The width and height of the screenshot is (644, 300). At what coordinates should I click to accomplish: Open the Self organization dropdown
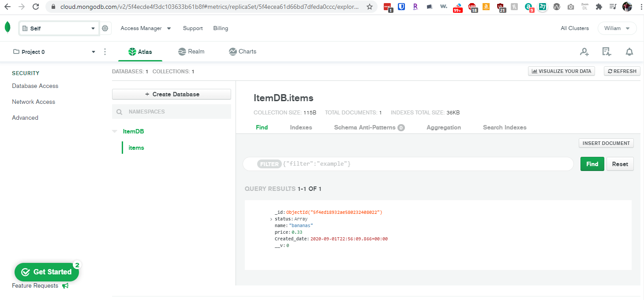coord(59,28)
